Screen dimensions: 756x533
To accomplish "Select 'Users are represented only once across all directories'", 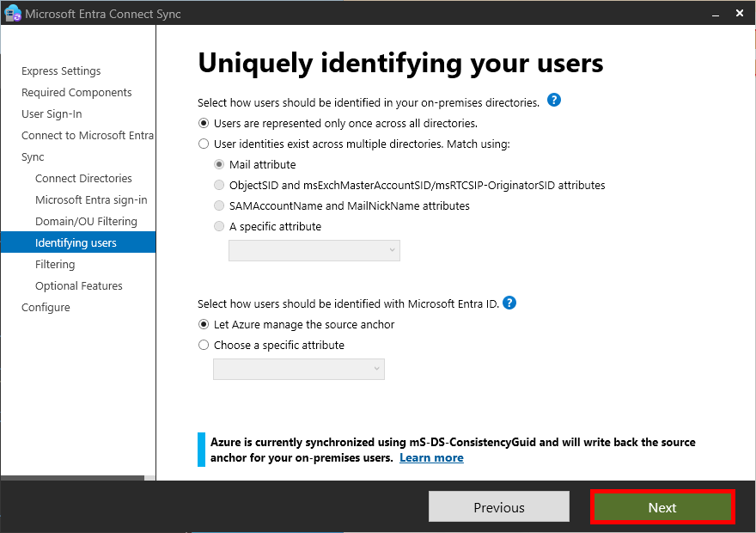I will 204,122.
